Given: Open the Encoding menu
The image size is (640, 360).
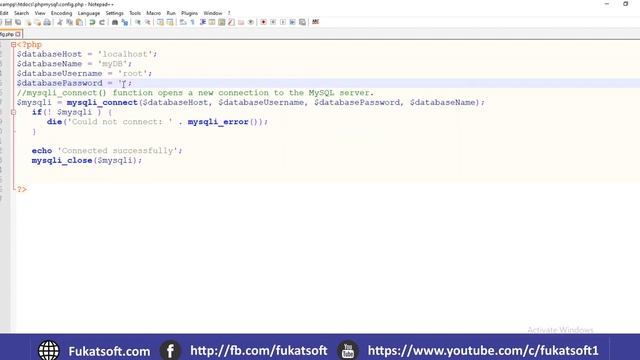Looking at the screenshot, I should [61, 13].
